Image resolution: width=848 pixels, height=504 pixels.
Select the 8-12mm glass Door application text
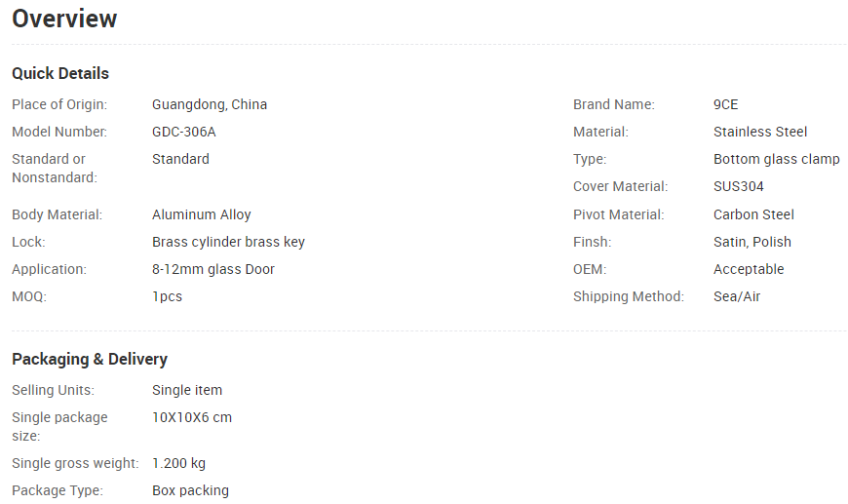(x=213, y=269)
